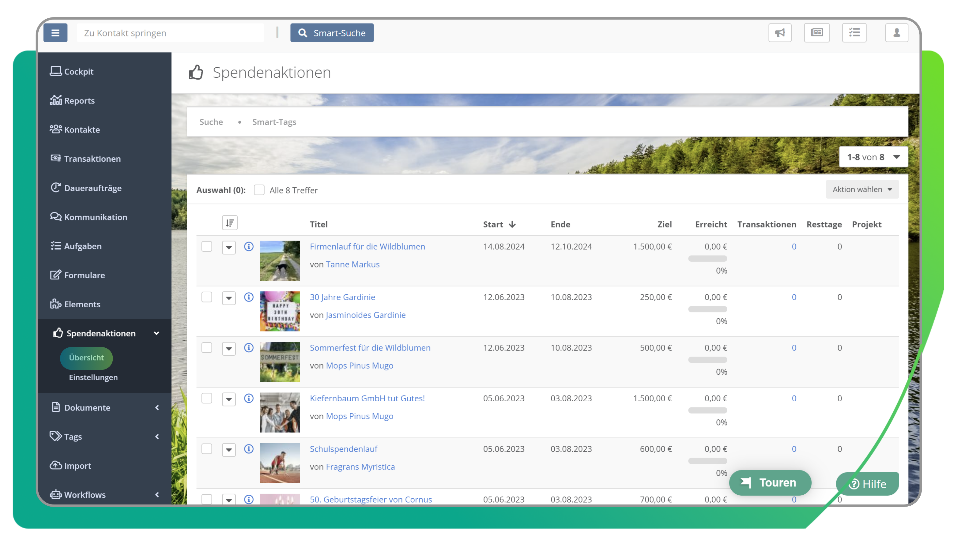The width and height of the screenshot is (980, 551).
Task: Open the newspaper news icon
Action: pyautogui.click(x=816, y=33)
